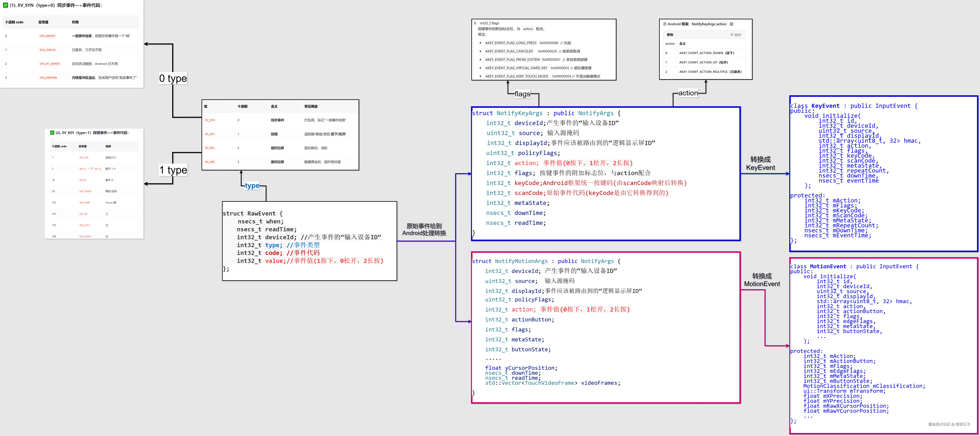Click green checkmark beside EV_KEY heading
Screen dimensions: 980x436
52,133
